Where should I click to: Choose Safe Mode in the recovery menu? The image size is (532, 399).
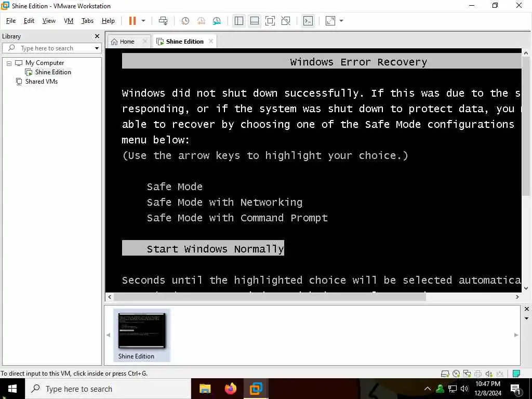coord(175,187)
